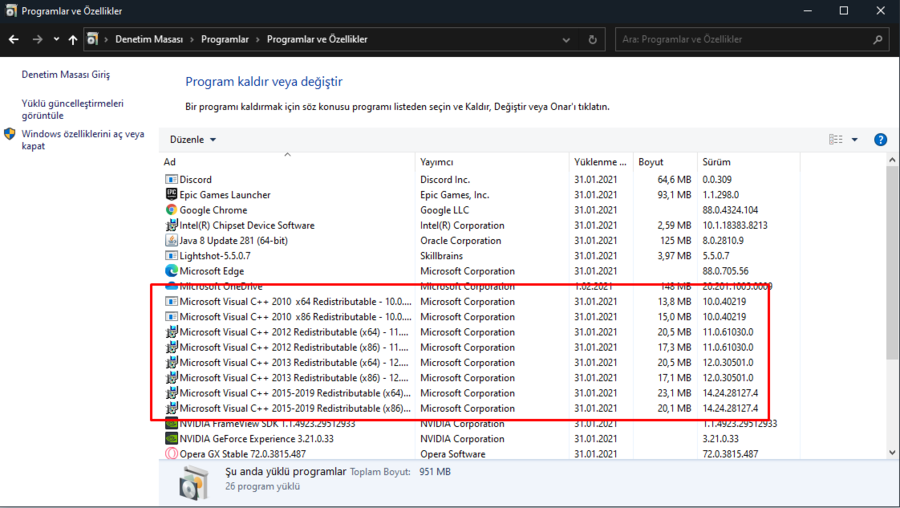Click the back navigation arrow

14,40
